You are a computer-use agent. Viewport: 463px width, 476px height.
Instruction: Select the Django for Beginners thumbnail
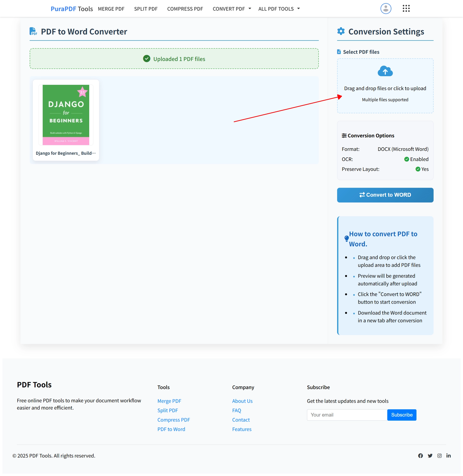66,115
